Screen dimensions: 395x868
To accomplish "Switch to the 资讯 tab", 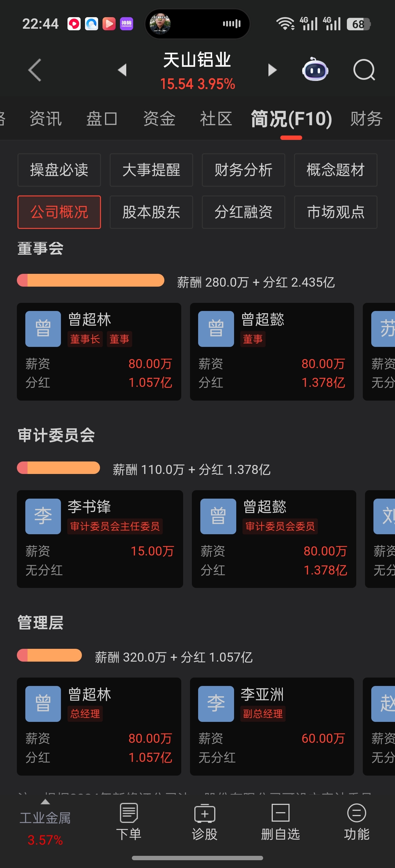I will tap(46, 119).
